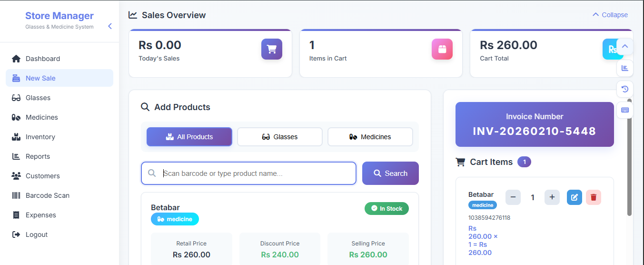Filter products by the Medicines tab
This screenshot has height=265, width=644.
tap(370, 137)
